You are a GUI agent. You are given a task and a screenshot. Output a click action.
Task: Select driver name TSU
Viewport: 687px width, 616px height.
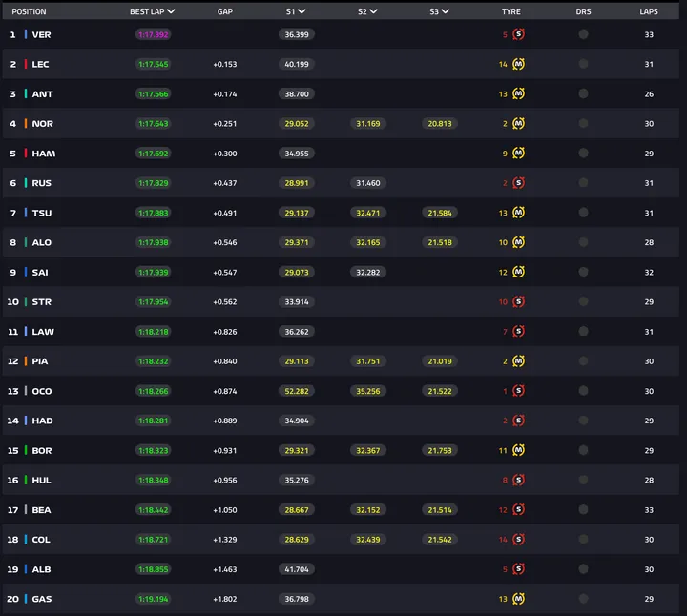pyautogui.click(x=42, y=213)
